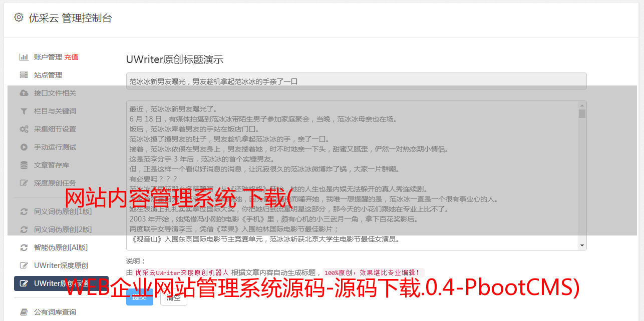This screenshot has width=644, height=321.
Task: Click the server icon next to 站点管理
Action: (24, 75)
